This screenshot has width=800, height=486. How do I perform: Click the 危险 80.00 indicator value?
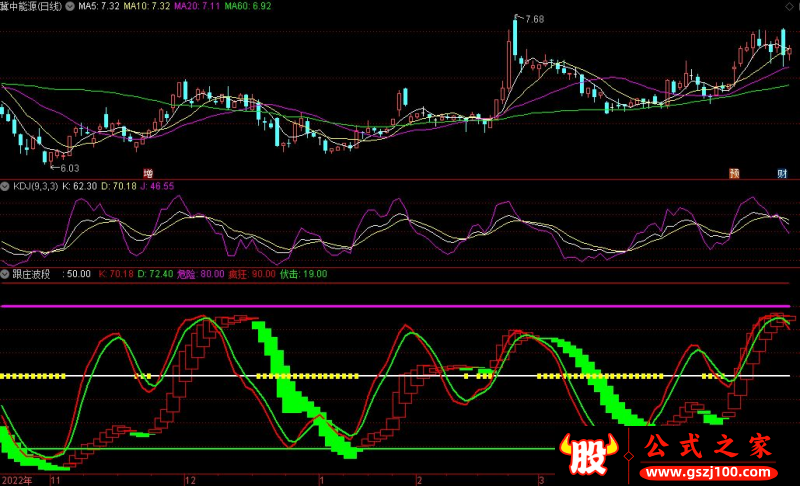[200, 273]
